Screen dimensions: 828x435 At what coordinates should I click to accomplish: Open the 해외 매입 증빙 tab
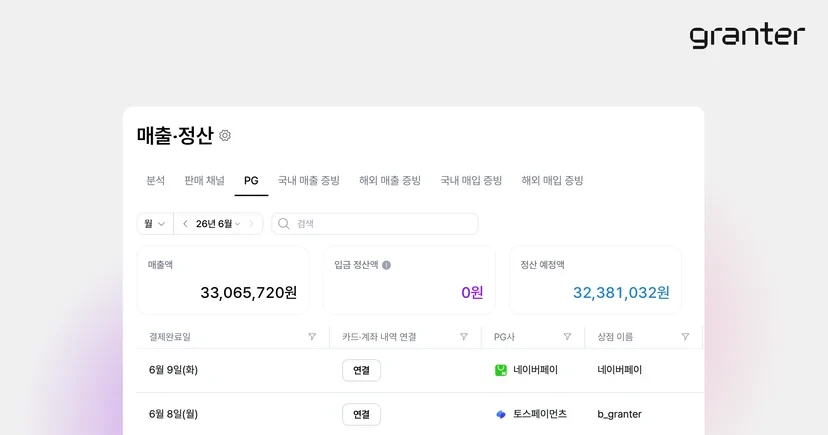(x=552, y=181)
